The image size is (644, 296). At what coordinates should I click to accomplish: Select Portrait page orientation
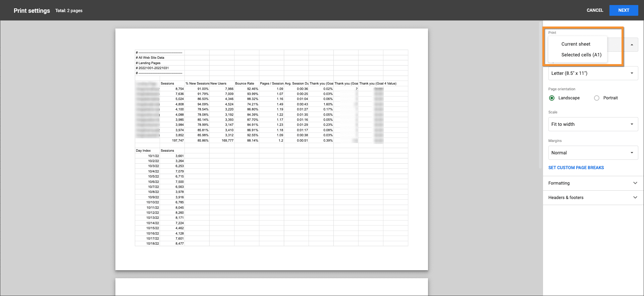[597, 98]
